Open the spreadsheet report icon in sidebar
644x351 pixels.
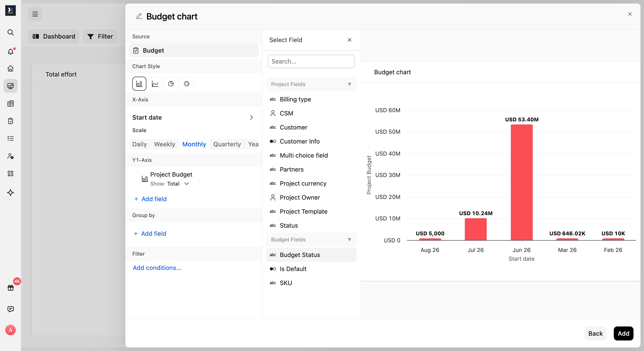(x=11, y=103)
